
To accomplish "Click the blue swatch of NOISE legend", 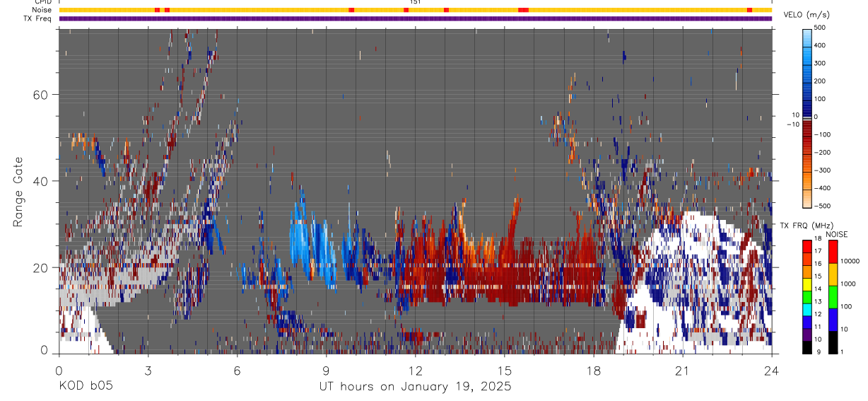I will (x=832, y=320).
